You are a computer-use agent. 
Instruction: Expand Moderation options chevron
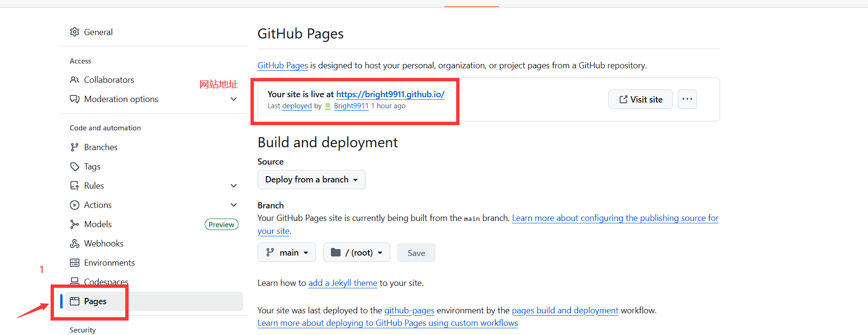pyautogui.click(x=234, y=99)
